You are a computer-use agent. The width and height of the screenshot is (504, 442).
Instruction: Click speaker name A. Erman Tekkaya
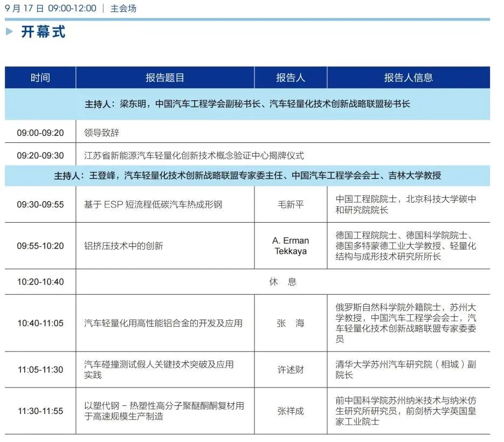tap(291, 246)
